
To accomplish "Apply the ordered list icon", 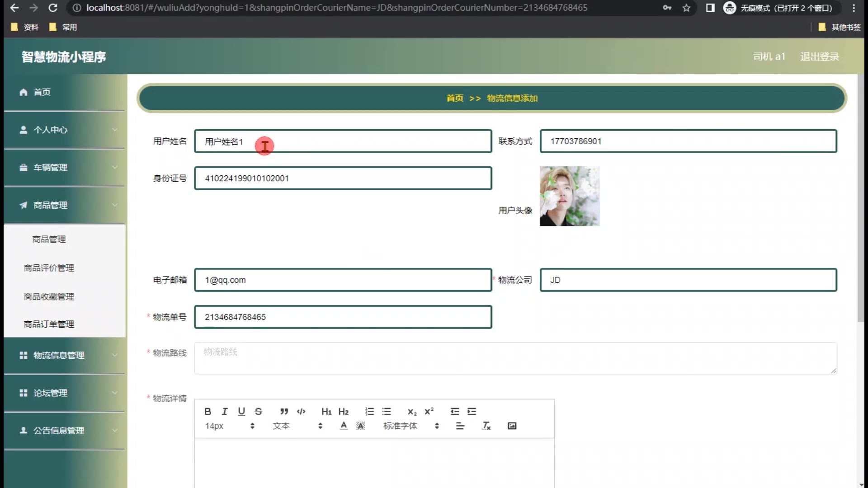I will [x=369, y=411].
